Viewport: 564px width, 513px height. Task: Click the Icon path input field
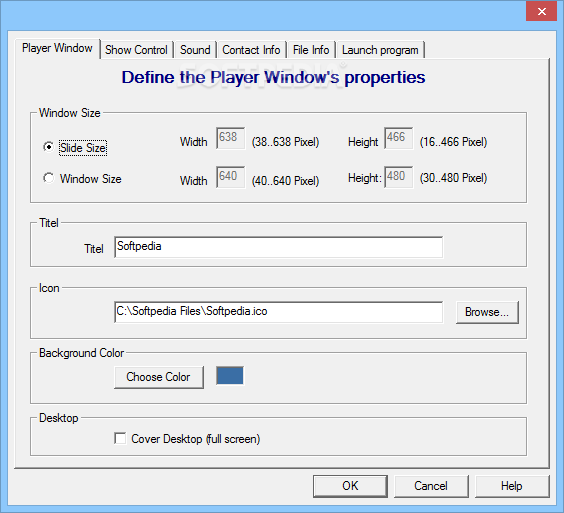coord(278,312)
